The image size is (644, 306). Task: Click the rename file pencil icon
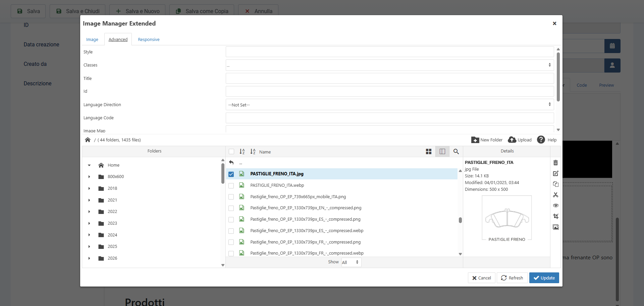coord(555,173)
